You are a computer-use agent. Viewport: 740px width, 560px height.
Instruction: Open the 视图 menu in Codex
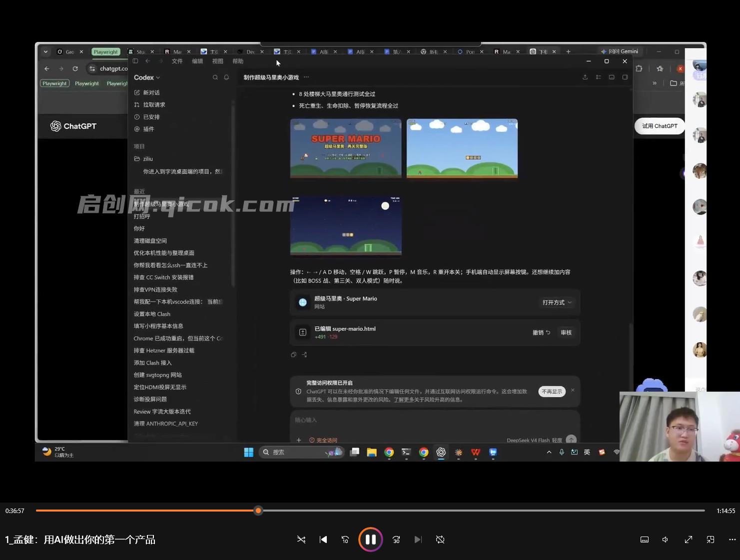pyautogui.click(x=218, y=61)
